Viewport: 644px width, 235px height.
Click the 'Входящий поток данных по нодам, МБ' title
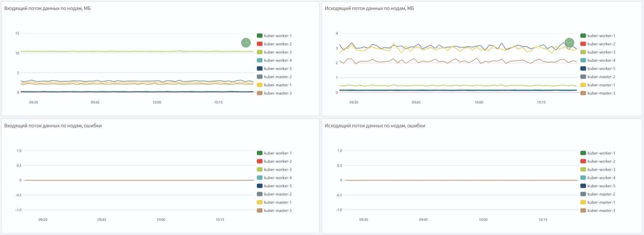48,8
